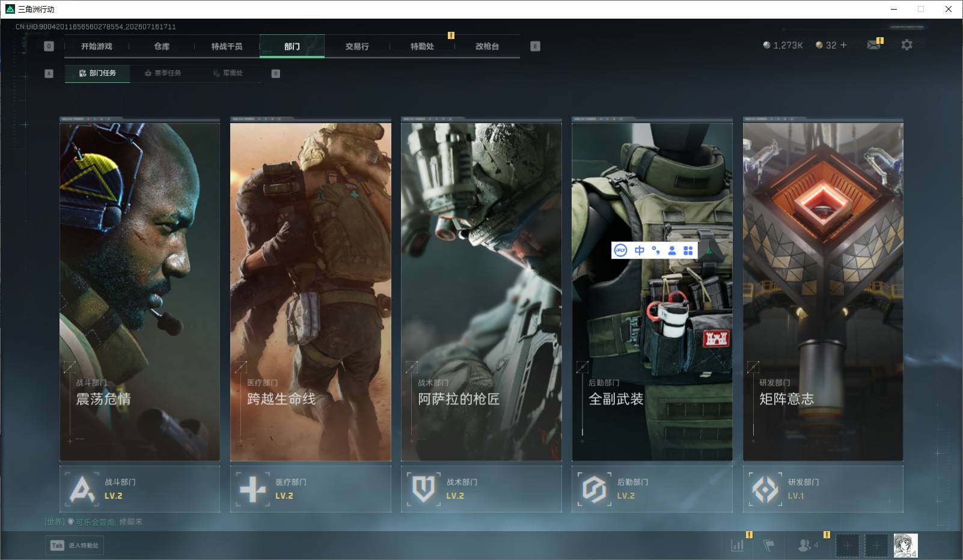Select the 医疗部门 LV.2 badge

(311, 489)
